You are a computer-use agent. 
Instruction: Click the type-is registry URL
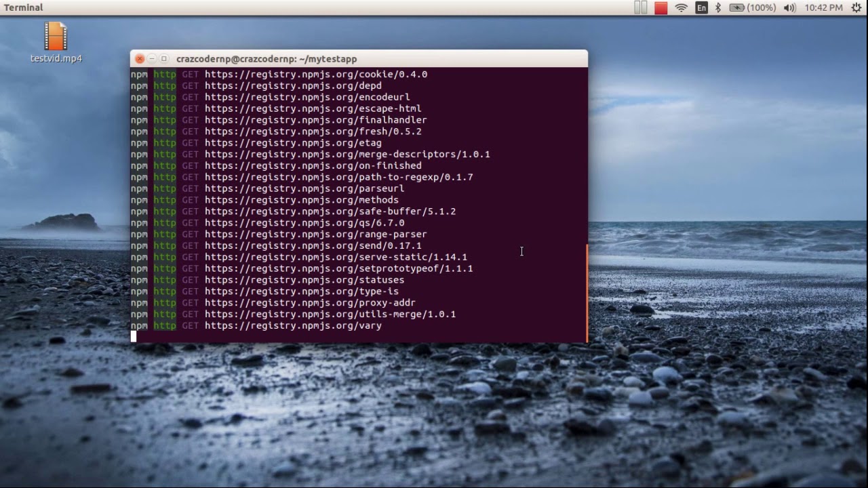coord(302,291)
